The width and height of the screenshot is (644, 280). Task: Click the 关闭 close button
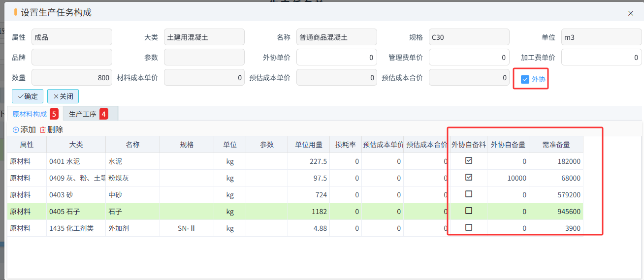pyautogui.click(x=63, y=96)
